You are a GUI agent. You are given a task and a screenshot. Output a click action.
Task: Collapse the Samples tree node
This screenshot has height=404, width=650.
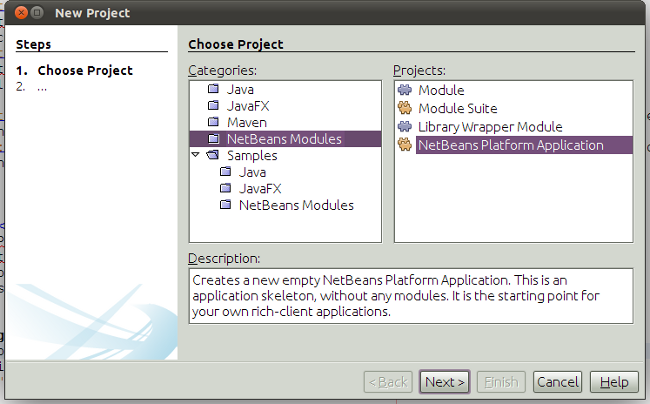click(196, 156)
